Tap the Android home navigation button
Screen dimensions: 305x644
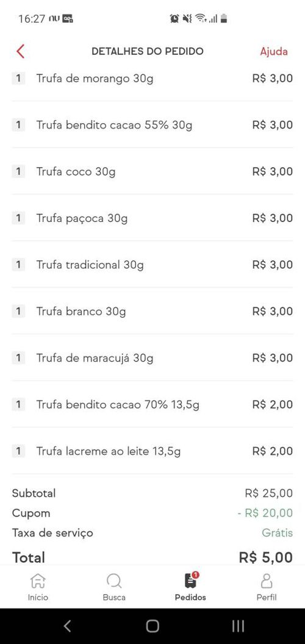[152, 626]
